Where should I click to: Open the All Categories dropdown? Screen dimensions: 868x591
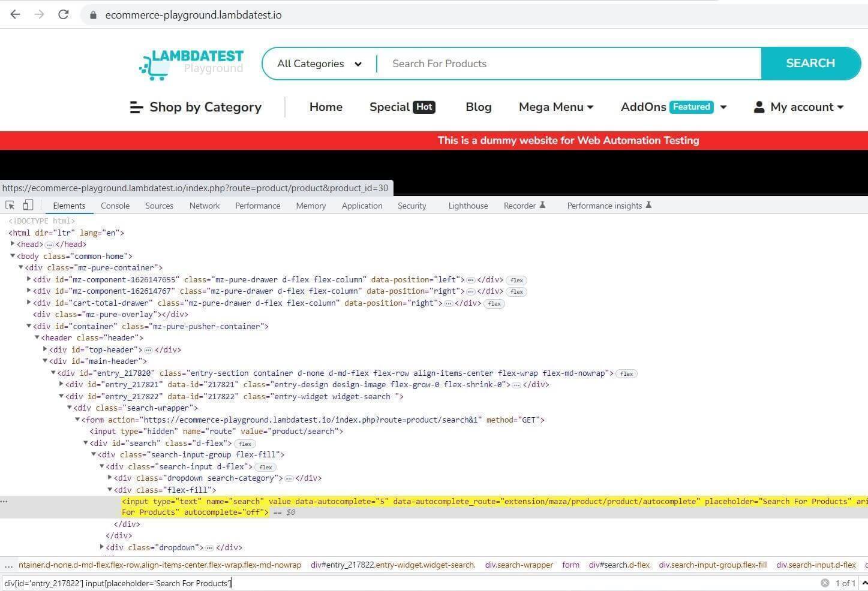click(319, 64)
